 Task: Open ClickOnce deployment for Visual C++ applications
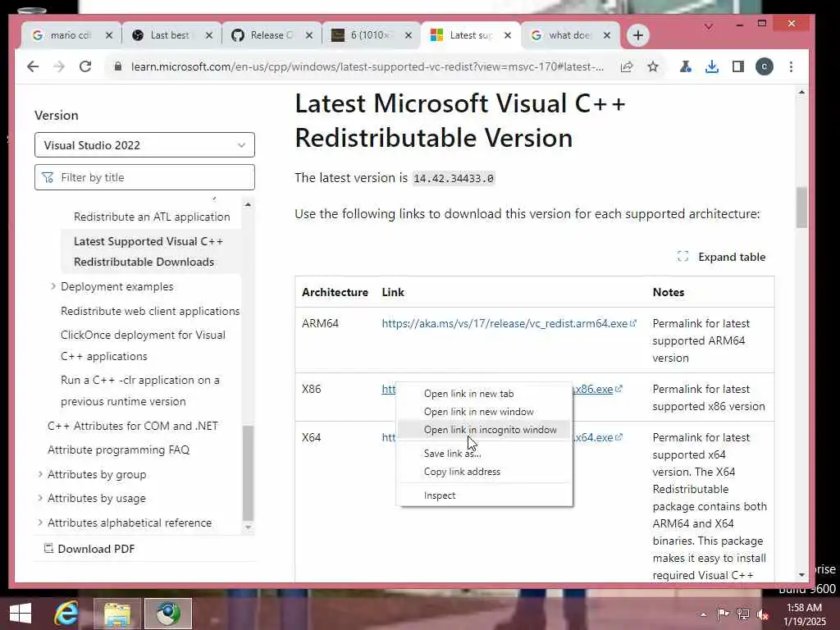coord(143,345)
